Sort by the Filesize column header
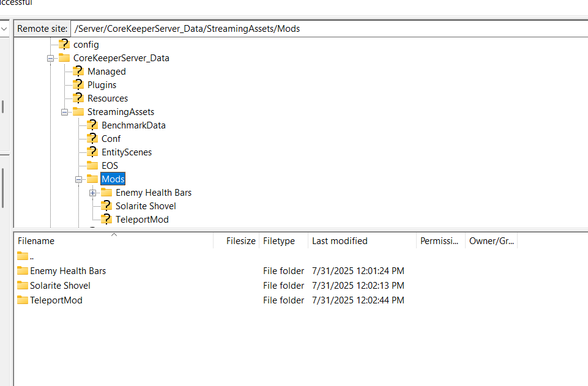Viewport: 588px width, 386px height. [x=236, y=241]
